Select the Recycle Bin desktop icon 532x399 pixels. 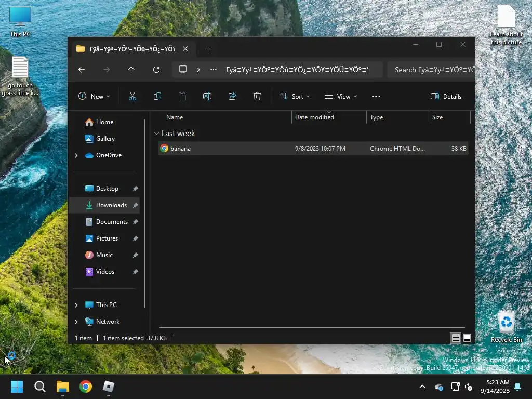[506, 327]
